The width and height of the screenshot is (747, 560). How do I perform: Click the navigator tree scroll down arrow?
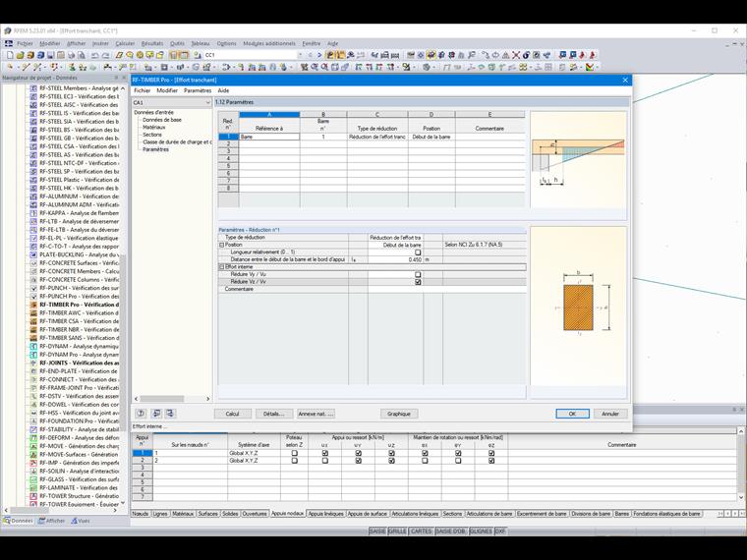click(x=123, y=503)
